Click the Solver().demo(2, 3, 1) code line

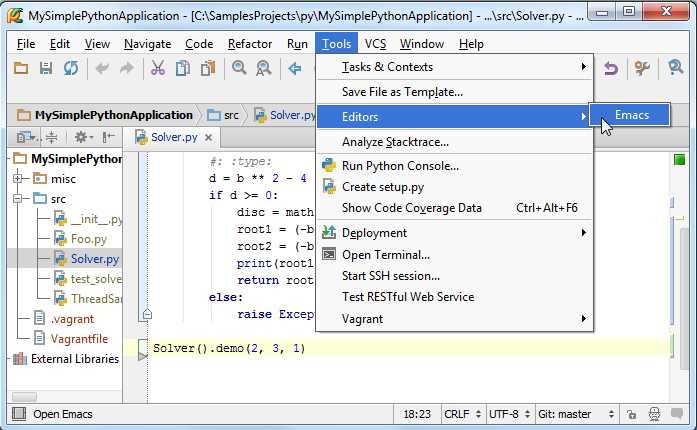(229, 348)
